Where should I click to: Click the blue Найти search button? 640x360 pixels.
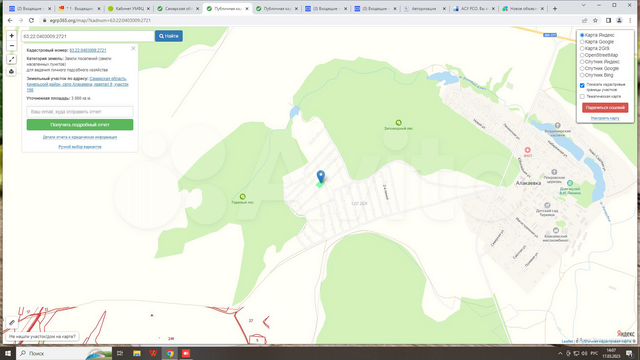pyautogui.click(x=169, y=36)
